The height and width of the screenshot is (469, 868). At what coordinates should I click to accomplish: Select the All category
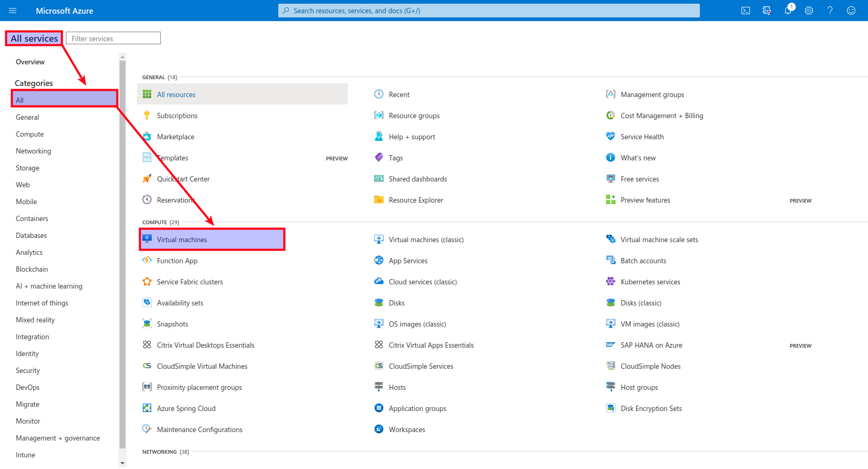[64, 99]
